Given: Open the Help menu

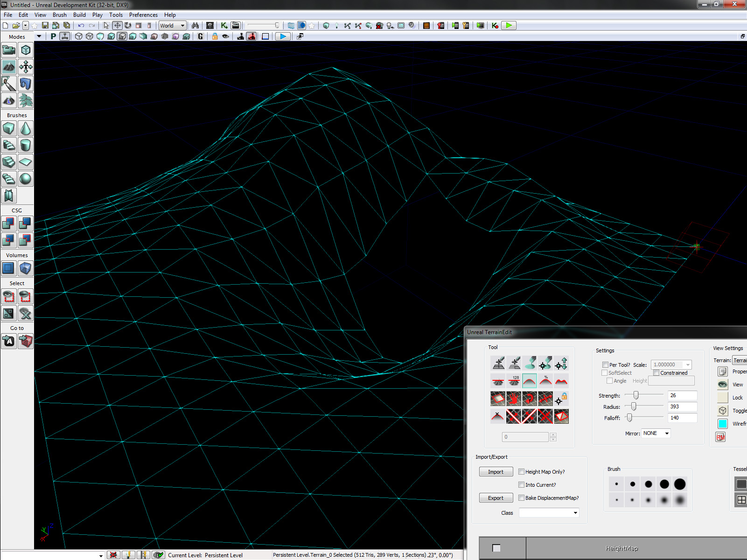Looking at the screenshot, I should tap(170, 15).
